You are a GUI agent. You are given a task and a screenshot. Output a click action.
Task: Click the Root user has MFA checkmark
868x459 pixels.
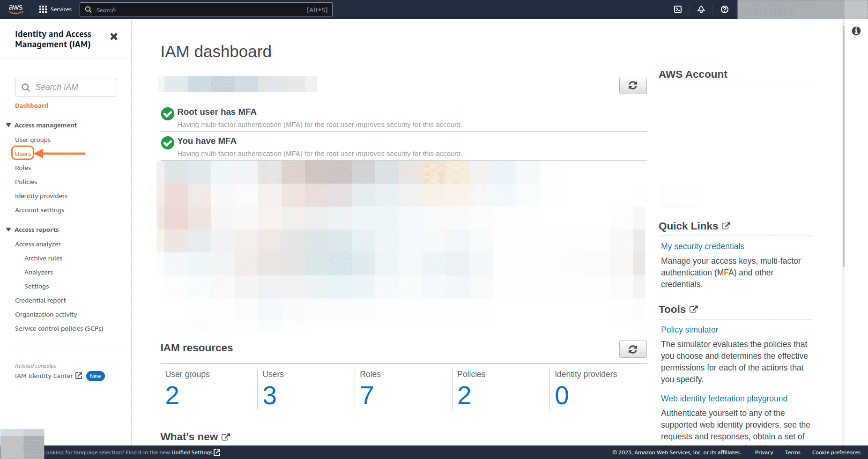[168, 114]
